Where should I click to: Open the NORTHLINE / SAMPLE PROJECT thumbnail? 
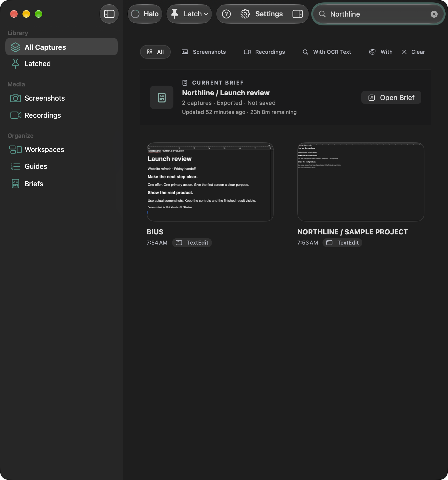click(361, 182)
